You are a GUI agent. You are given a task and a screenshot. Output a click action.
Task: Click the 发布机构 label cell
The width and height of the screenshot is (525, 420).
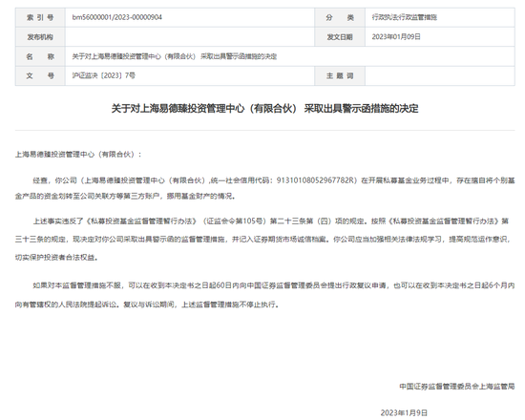(x=40, y=37)
